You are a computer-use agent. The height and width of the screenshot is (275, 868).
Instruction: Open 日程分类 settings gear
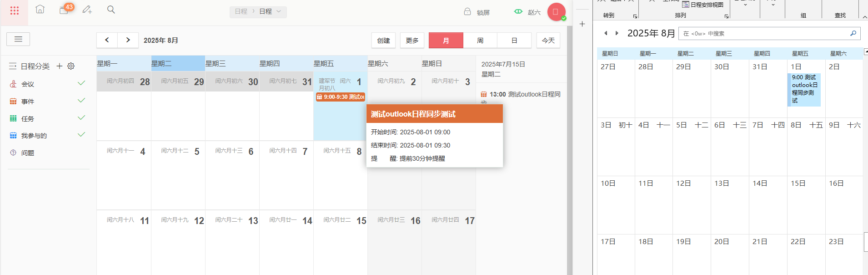(x=71, y=66)
